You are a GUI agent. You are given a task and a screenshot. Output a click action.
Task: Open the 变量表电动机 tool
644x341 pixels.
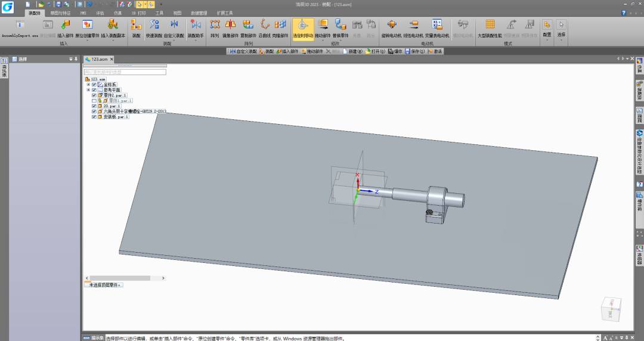tap(436, 25)
